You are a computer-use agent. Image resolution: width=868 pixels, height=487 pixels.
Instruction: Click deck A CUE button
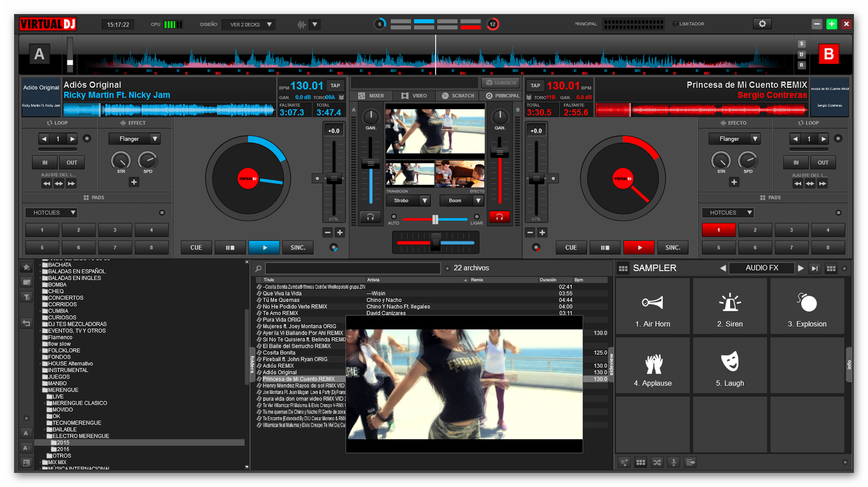pyautogui.click(x=196, y=248)
